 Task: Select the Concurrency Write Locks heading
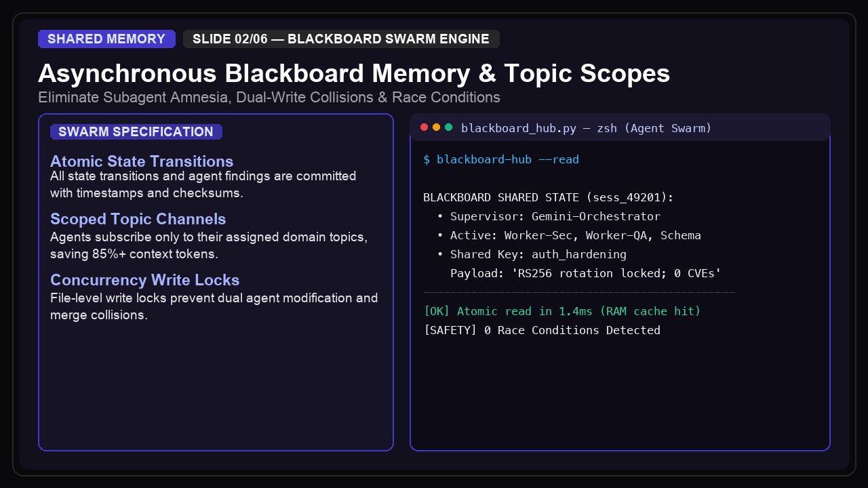click(145, 280)
